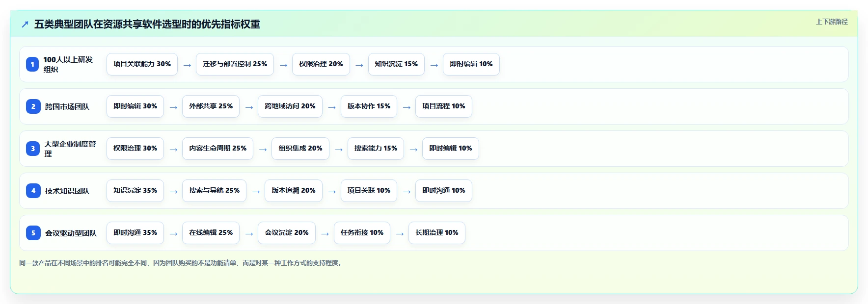Click the 即时编辑 30% chip
The width and height of the screenshot is (868, 304).
[x=135, y=106]
